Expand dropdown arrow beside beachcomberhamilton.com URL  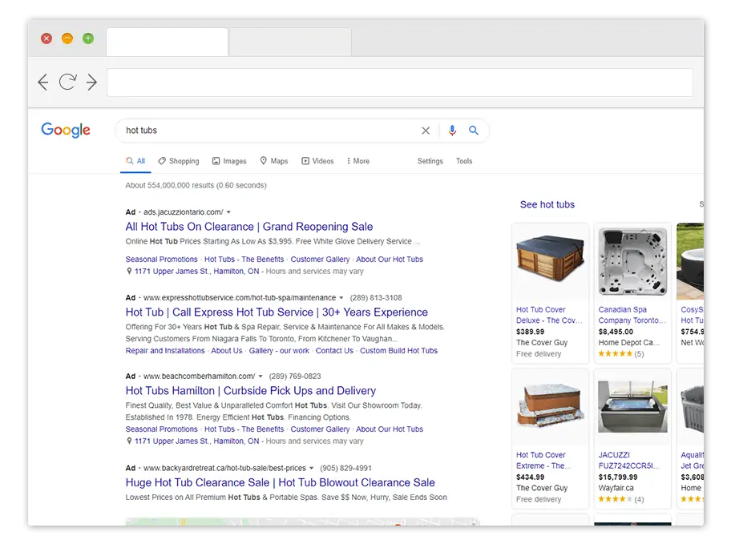coord(260,376)
